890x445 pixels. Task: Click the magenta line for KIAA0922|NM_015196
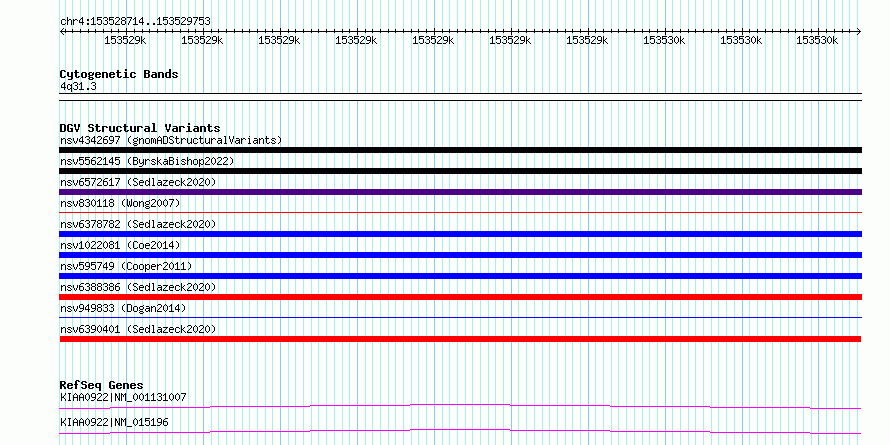(460, 431)
